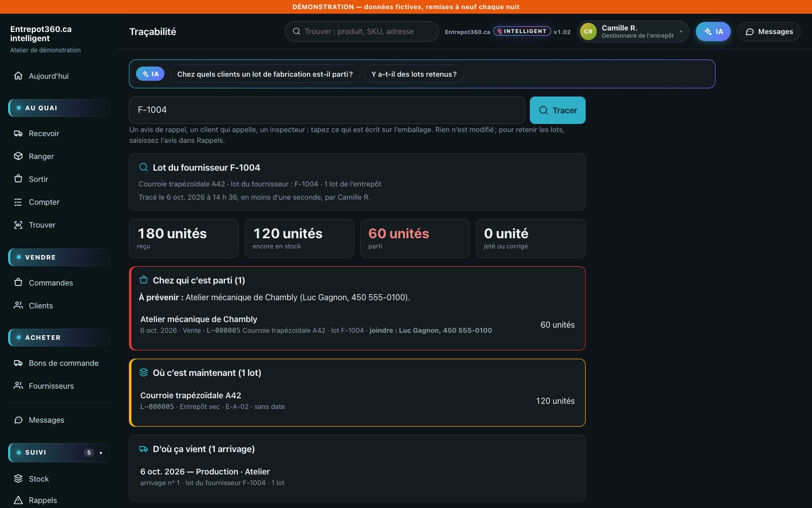Image resolution: width=812 pixels, height=508 pixels.
Task: Click the sidebar Messages bubble icon
Action: 18,420
